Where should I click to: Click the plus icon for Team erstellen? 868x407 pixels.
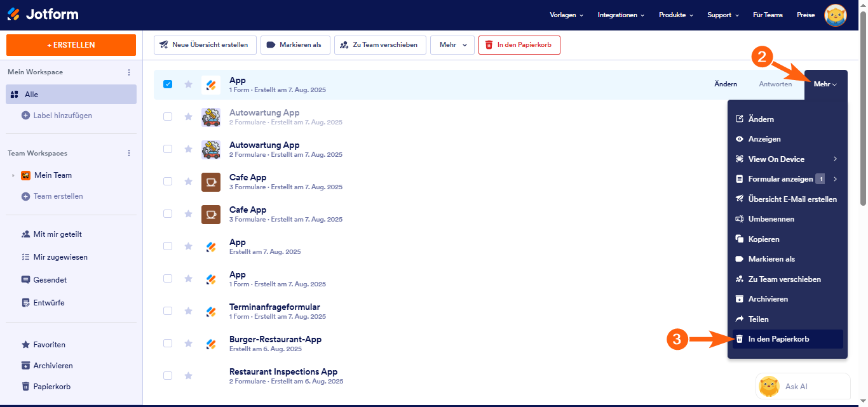point(26,196)
